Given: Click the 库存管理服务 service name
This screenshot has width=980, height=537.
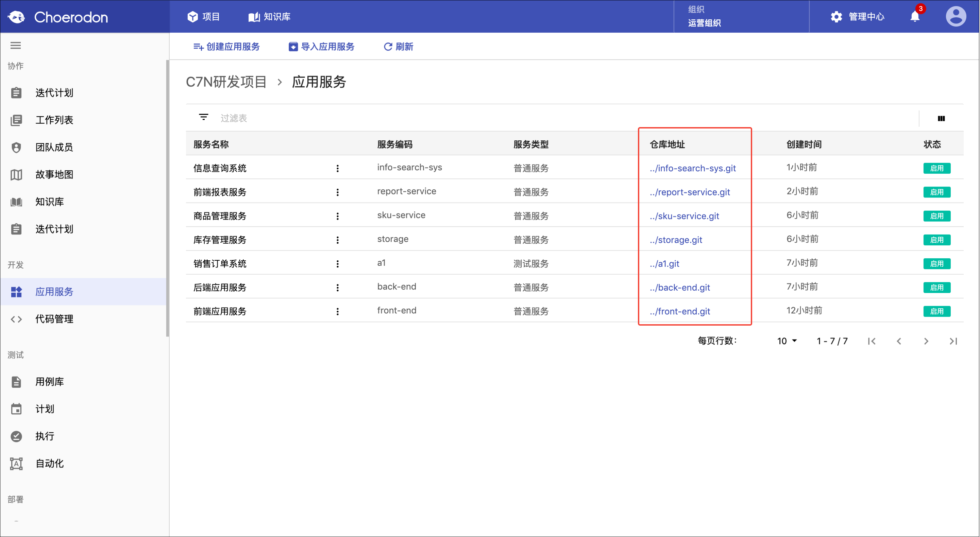Looking at the screenshot, I should 220,240.
